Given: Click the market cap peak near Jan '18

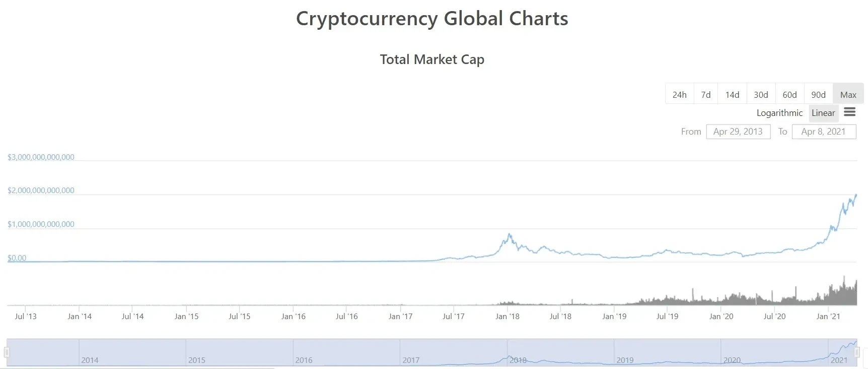Looking at the screenshot, I should 510,234.
